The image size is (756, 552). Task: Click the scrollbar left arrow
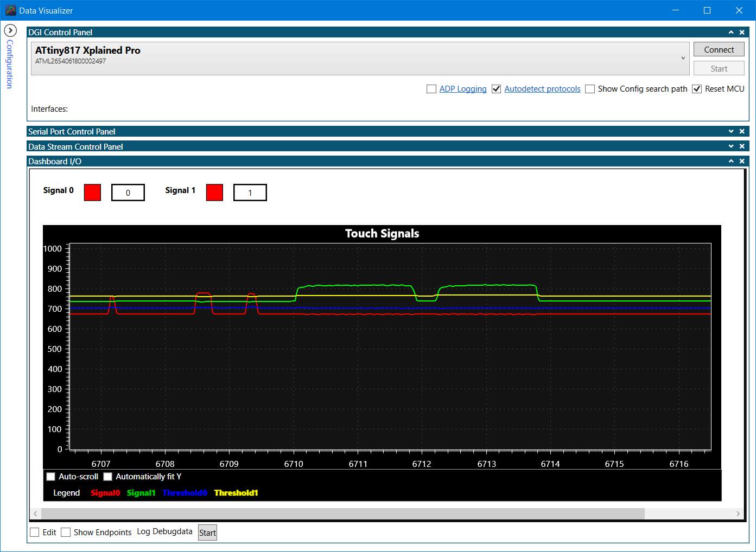(35, 514)
